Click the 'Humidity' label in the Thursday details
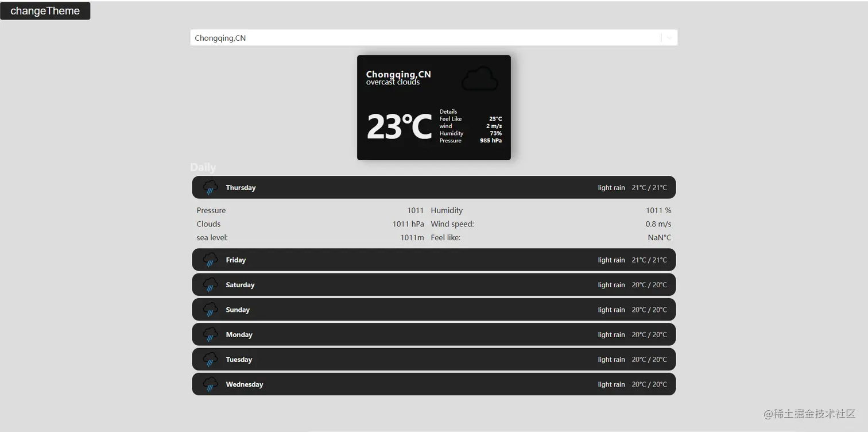The image size is (868, 432). 447,211
